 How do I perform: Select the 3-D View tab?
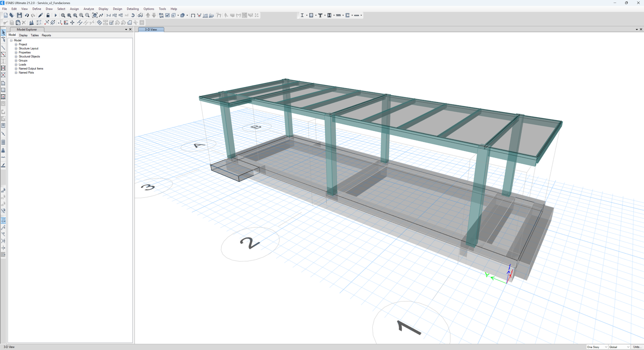point(151,29)
